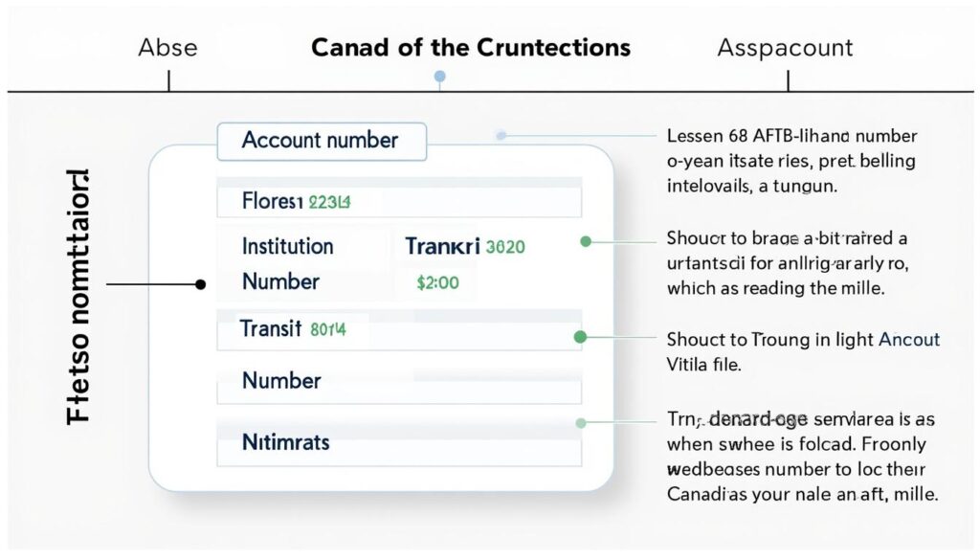Click the Lessen 68 AFTB-lihand number paragraph

(791, 161)
